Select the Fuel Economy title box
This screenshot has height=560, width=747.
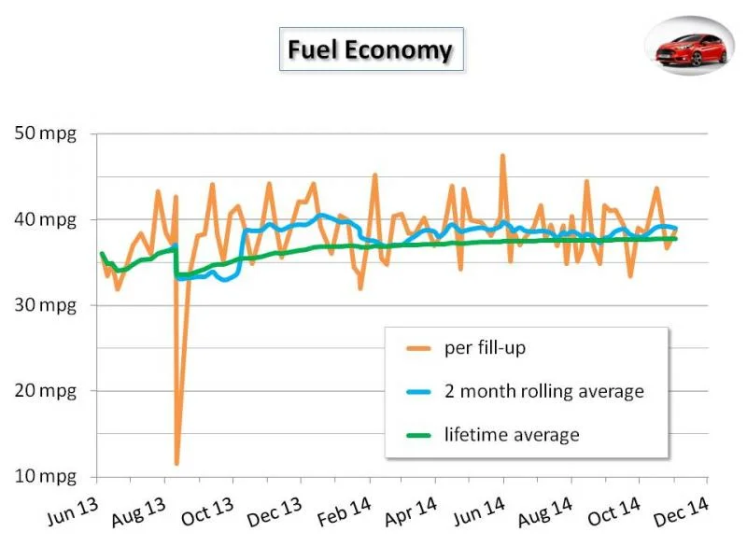371,49
